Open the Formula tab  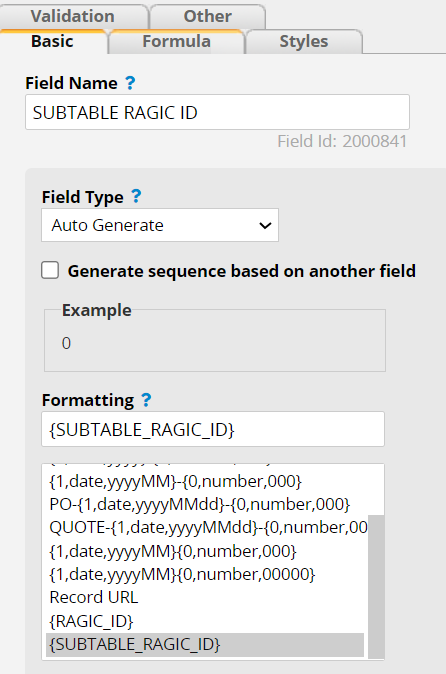(177, 42)
